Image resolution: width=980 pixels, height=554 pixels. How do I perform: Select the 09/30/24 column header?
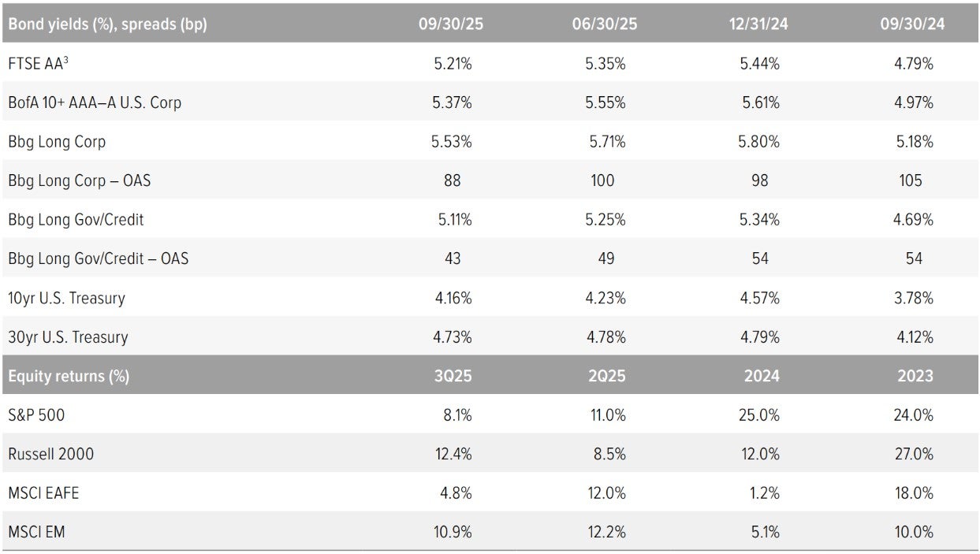[913, 24]
